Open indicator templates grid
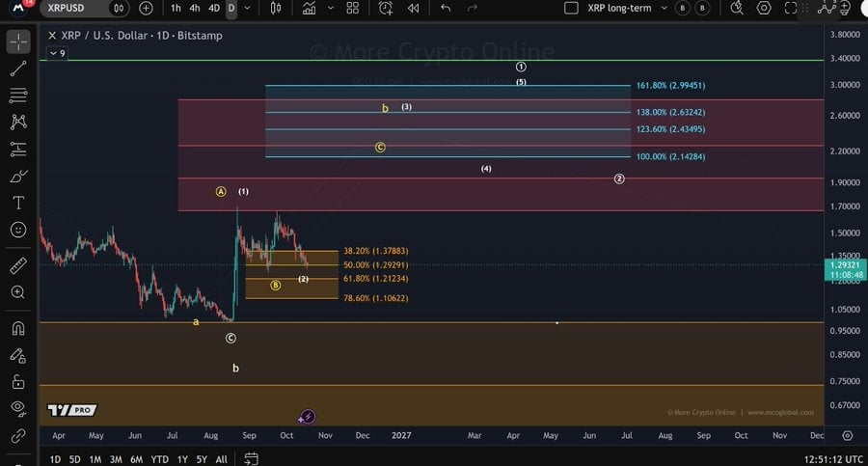Image resolution: width=868 pixels, height=466 pixels. (x=353, y=9)
